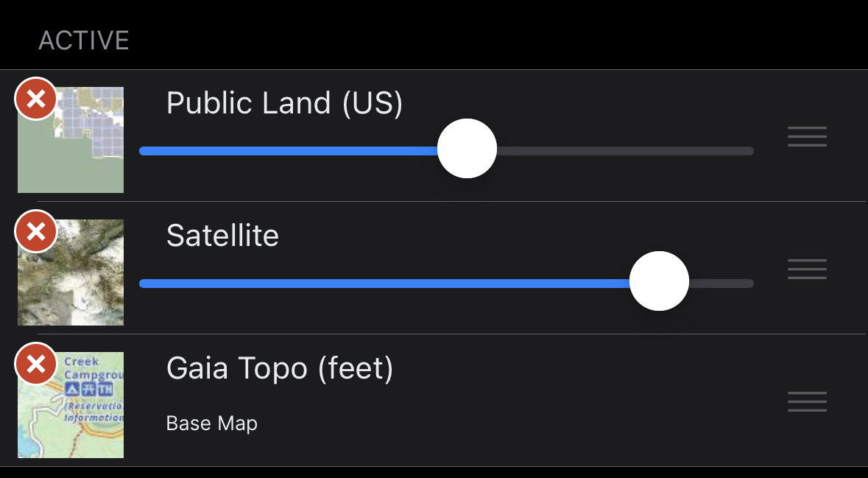Image resolution: width=868 pixels, height=478 pixels.
Task: Open the Public Land (US) map thumbnail
Action: 71,140
